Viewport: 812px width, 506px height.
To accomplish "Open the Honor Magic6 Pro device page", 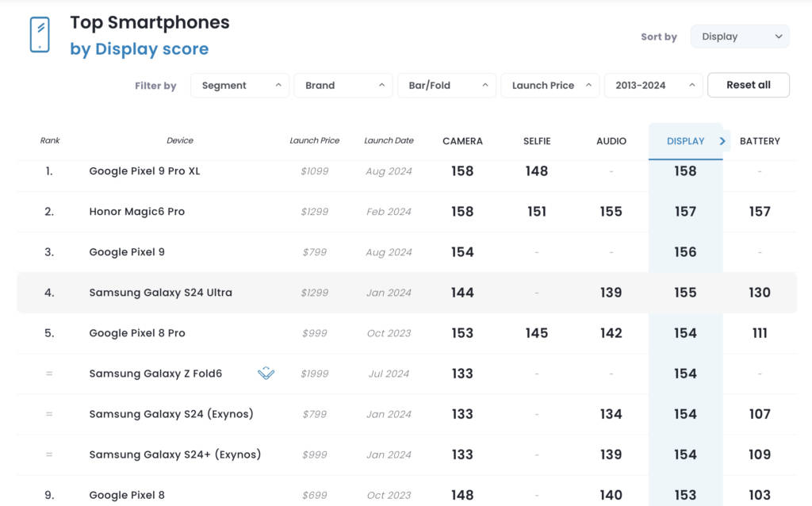I will [136, 212].
